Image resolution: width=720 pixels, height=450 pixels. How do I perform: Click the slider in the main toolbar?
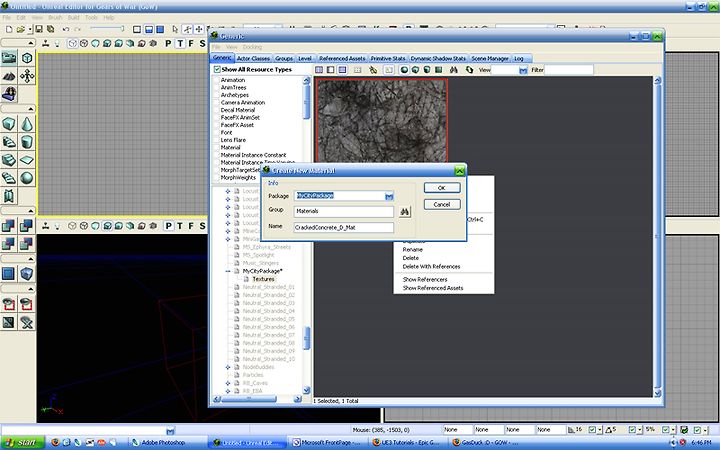(x=107, y=28)
